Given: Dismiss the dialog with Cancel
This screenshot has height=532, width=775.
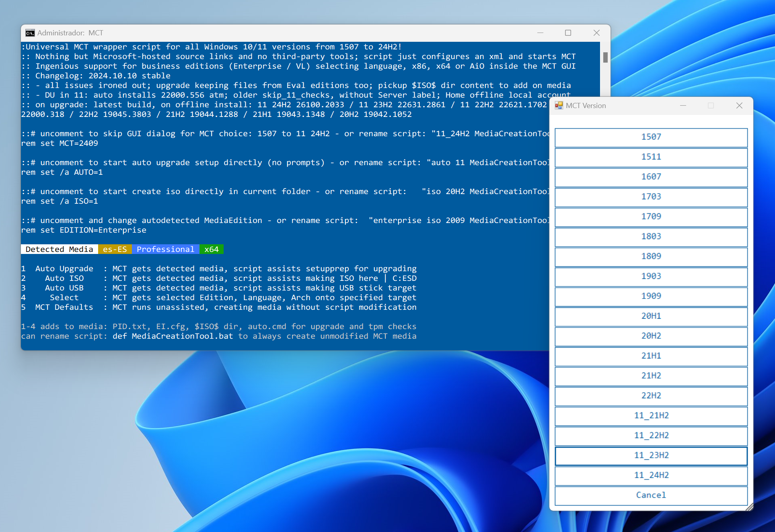Looking at the screenshot, I should click(x=651, y=495).
